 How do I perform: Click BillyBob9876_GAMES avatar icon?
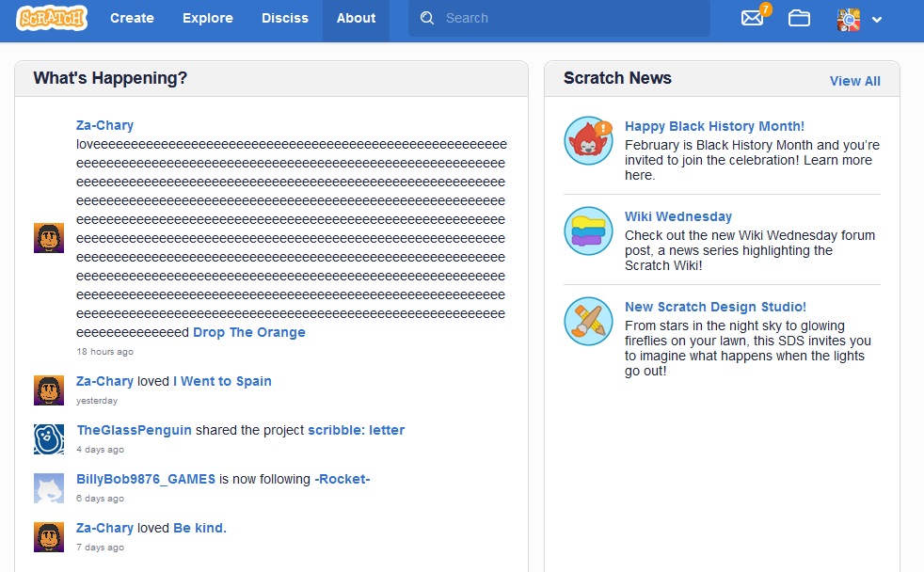click(49, 487)
